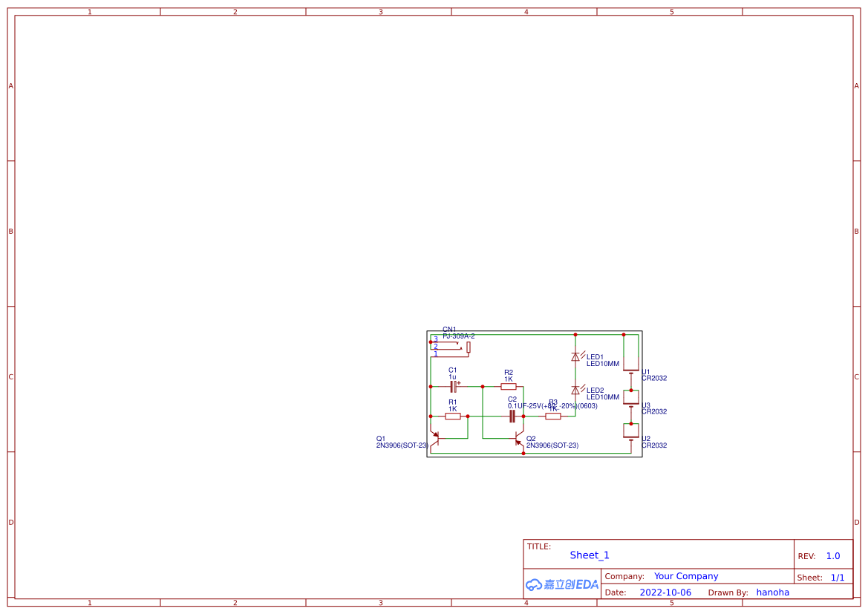Select the C2 0.1UF capacitor symbol

512,415
